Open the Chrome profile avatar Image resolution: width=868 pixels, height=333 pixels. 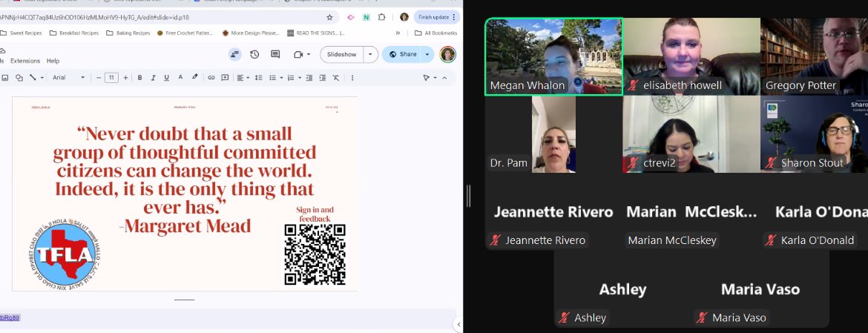coord(404,17)
